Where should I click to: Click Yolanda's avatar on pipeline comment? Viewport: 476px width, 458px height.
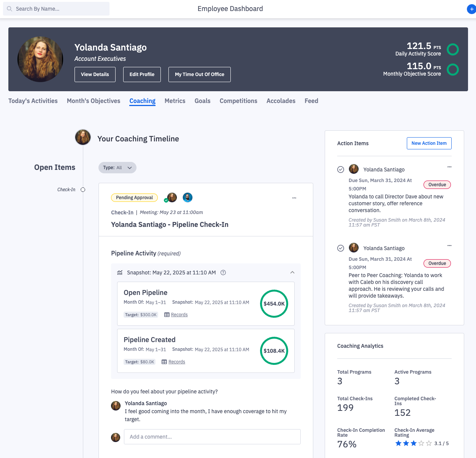116,406
